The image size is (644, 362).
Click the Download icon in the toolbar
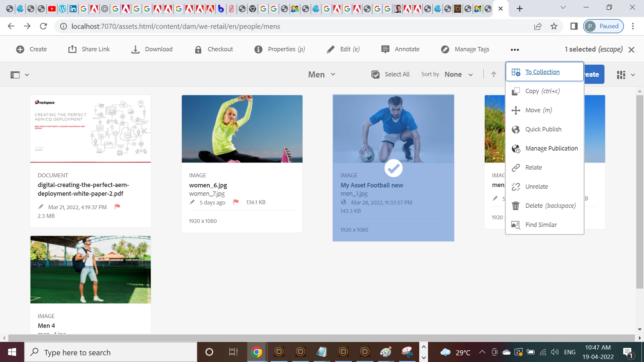135,49
